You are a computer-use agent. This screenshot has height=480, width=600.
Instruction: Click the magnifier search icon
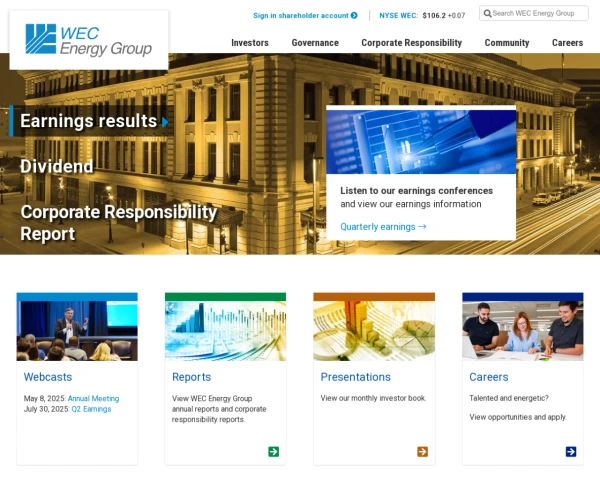(488, 13)
